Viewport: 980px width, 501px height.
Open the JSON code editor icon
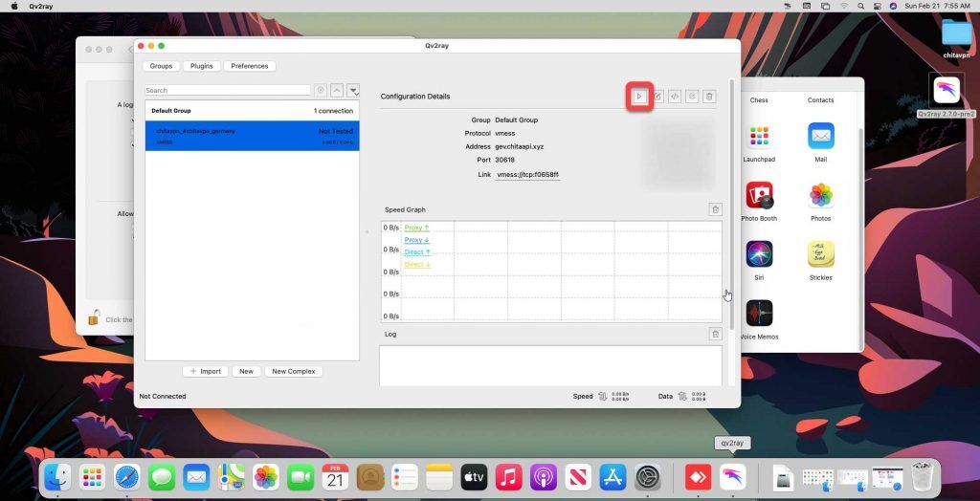click(675, 96)
